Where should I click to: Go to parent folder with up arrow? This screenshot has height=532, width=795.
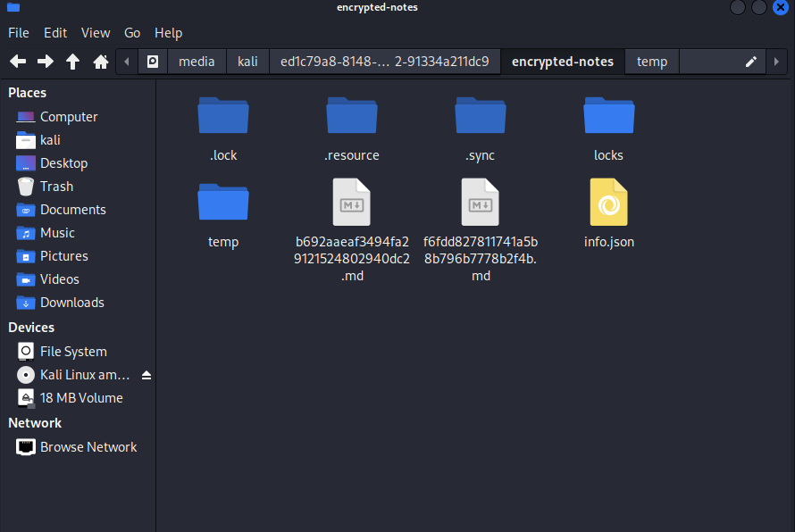point(73,62)
